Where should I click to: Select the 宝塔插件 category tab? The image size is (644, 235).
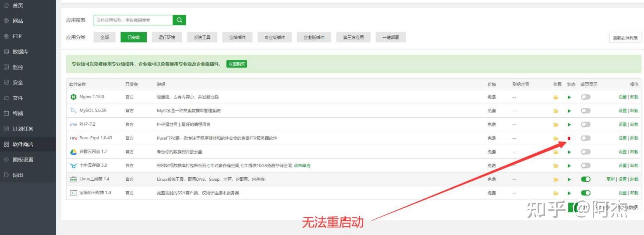(x=237, y=37)
